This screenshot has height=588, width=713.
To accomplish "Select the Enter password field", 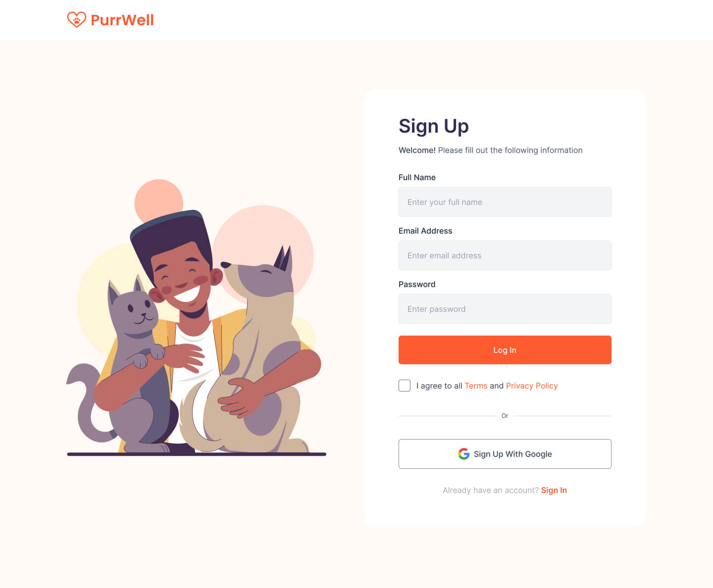I will click(505, 309).
